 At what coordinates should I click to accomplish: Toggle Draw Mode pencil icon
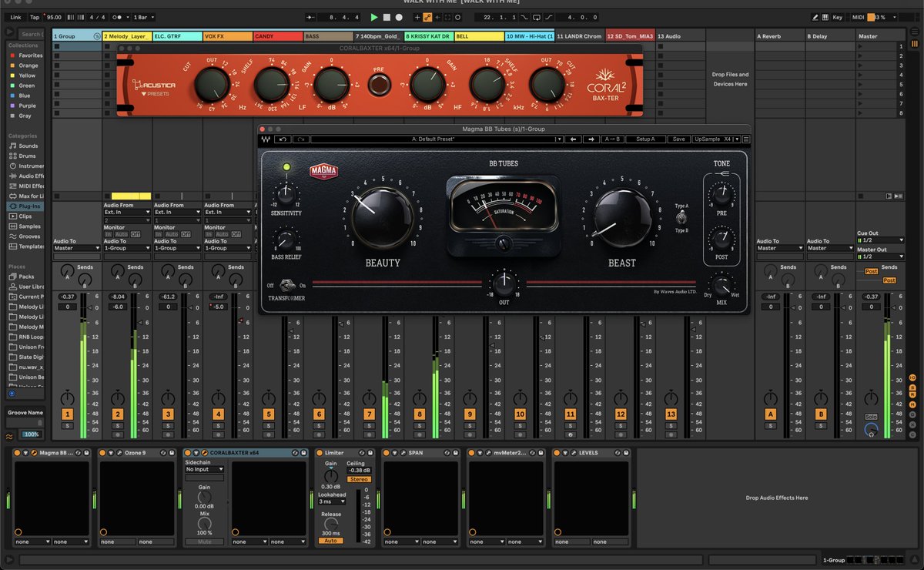coord(816,17)
